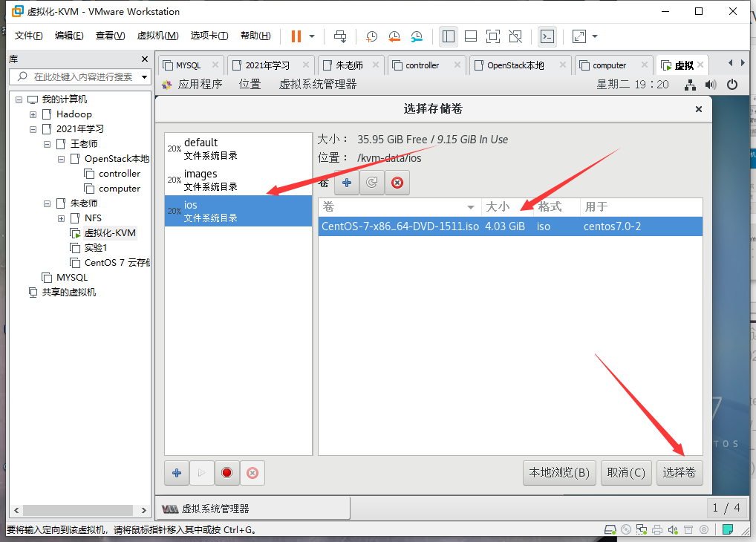Enter full screen mode icon
Viewport: 756px width, 542px height.
493,36
